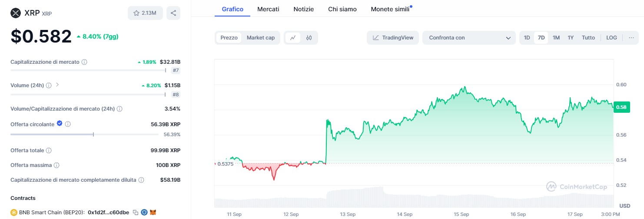Screen dimensions: 644x219
Task: Enable LOG scale on chart
Action: click(611, 38)
